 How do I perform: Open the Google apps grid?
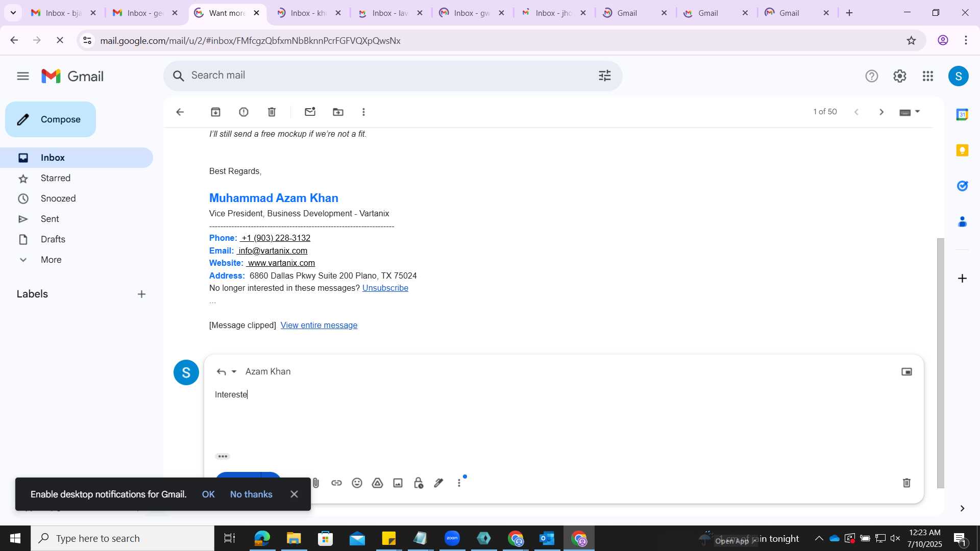928,76
